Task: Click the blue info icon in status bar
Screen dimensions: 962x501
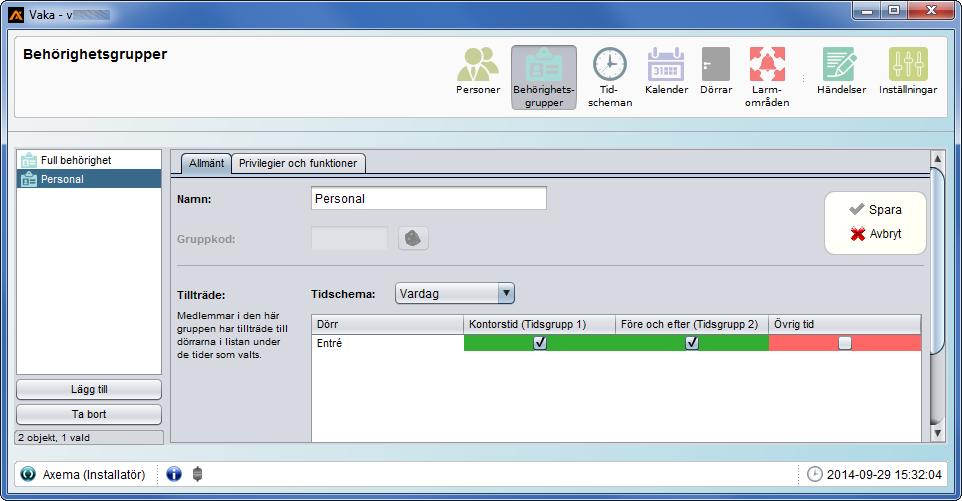Action: pos(174,474)
